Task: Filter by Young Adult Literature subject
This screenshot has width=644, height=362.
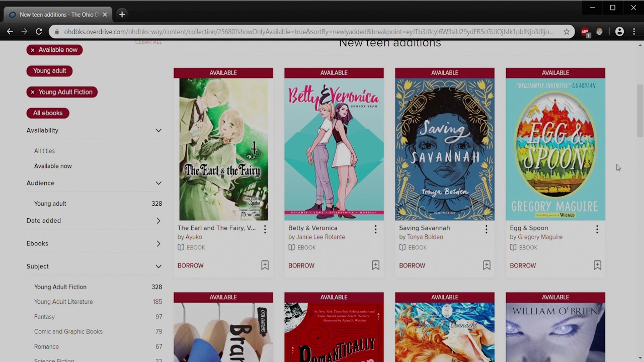Action: tap(63, 302)
